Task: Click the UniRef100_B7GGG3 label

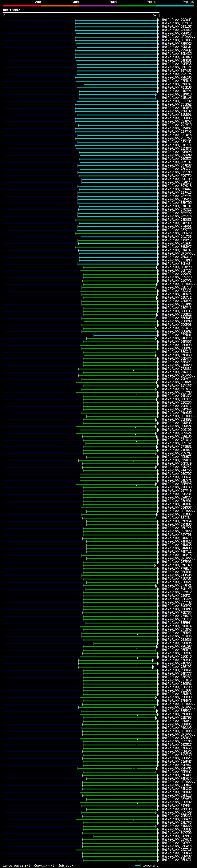Action: [x=177, y=748]
